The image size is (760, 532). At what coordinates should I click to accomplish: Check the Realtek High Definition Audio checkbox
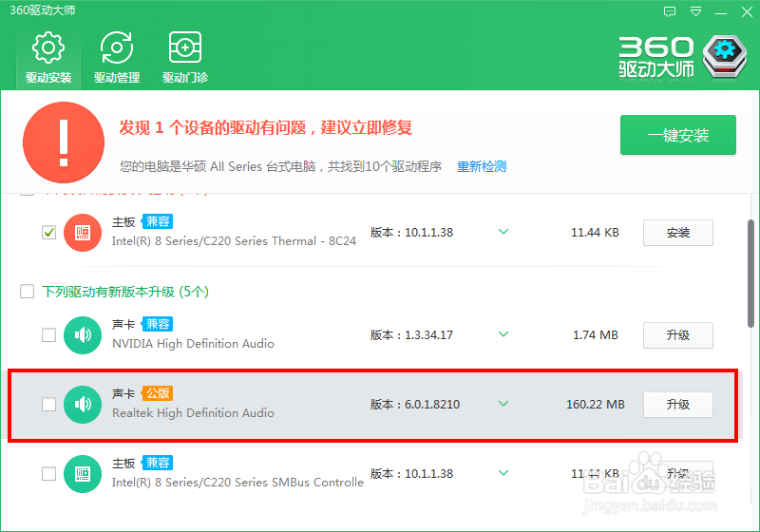tap(49, 404)
